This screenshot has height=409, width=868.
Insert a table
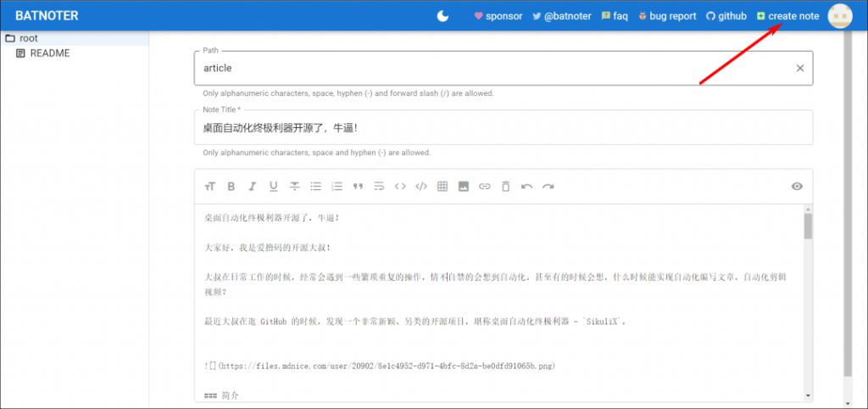pyautogui.click(x=442, y=187)
